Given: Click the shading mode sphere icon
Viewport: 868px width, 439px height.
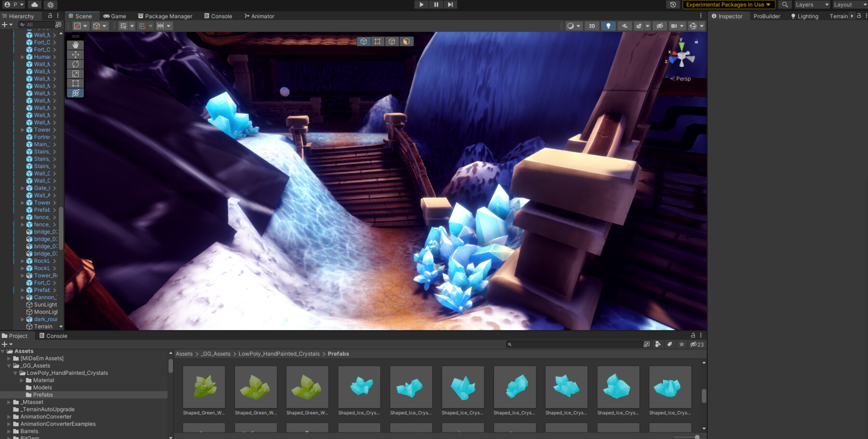Looking at the screenshot, I should (x=571, y=26).
